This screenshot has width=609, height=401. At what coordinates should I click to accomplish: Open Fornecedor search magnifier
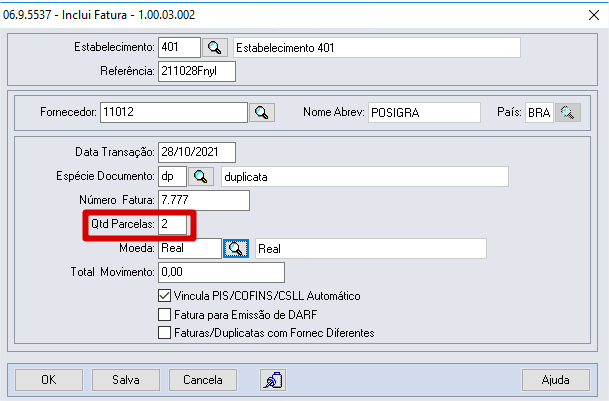(262, 112)
